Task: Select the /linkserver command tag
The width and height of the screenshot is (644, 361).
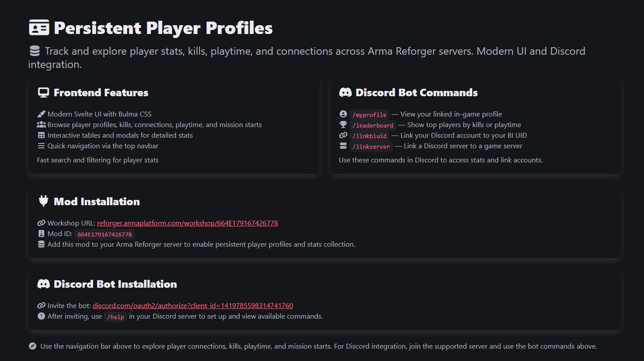Action: coord(371,147)
